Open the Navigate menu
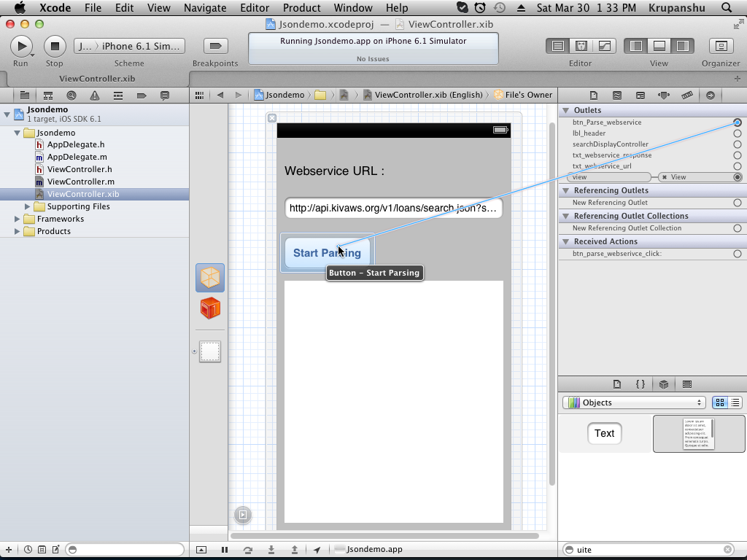This screenshot has height=560, width=747. [205, 8]
